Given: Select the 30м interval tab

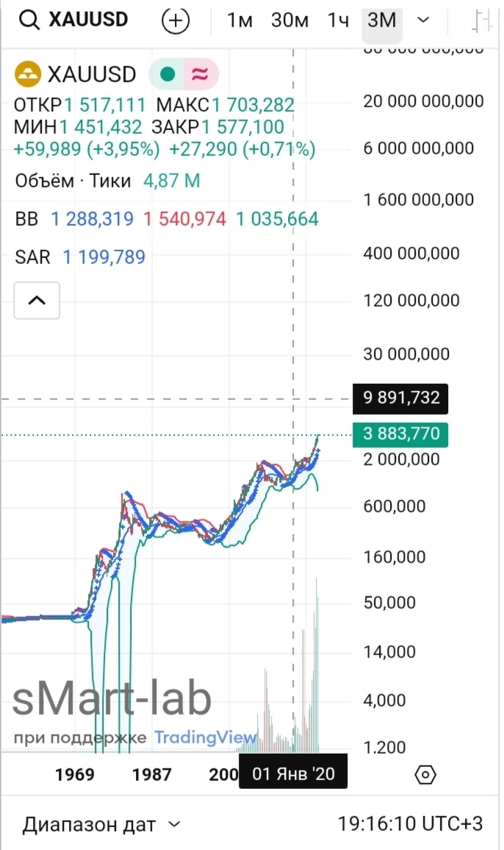Looking at the screenshot, I should [x=289, y=21].
